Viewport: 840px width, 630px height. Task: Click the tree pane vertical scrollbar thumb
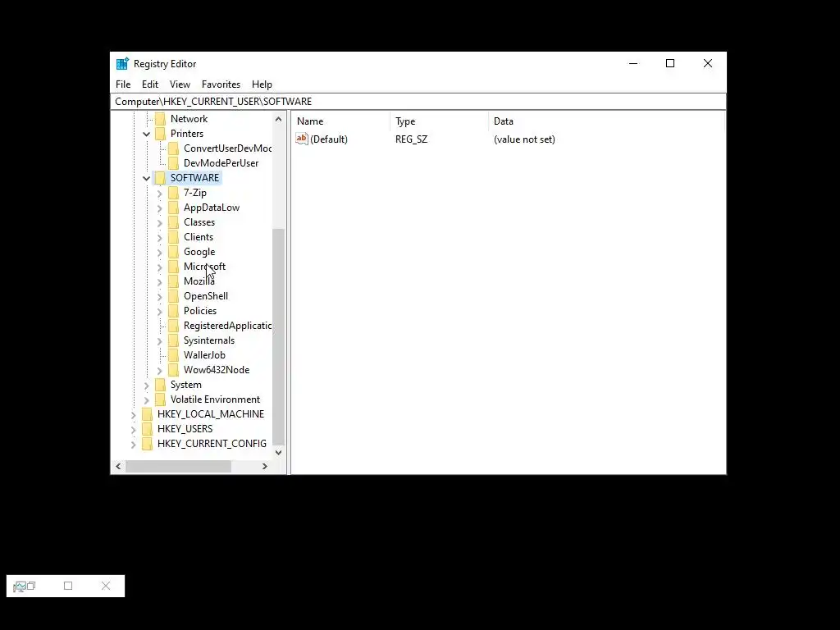click(x=278, y=336)
